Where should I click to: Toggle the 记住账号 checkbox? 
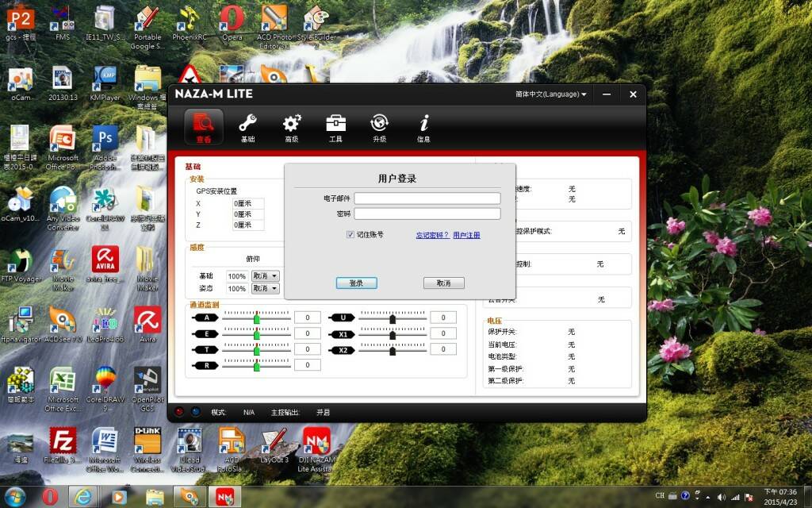(350, 234)
